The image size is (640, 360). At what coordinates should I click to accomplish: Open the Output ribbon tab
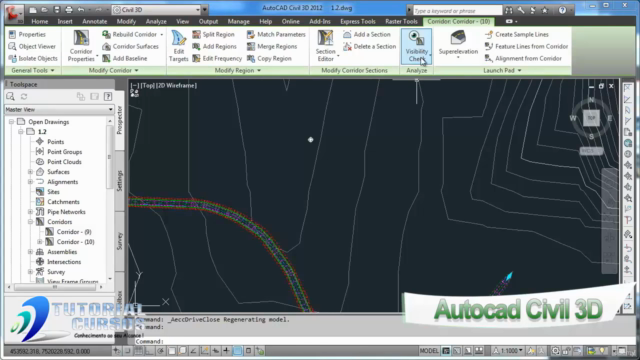(208, 21)
